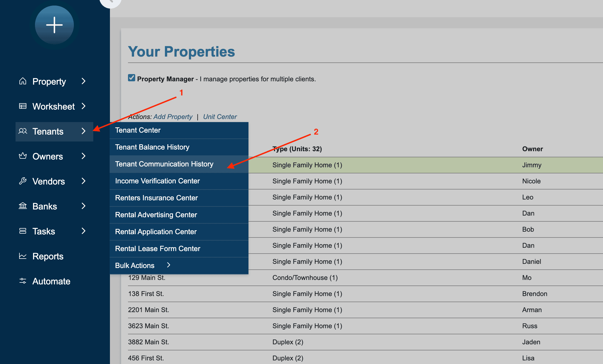Select the 2201 Main St. property row
603x364 pixels.
point(149,310)
